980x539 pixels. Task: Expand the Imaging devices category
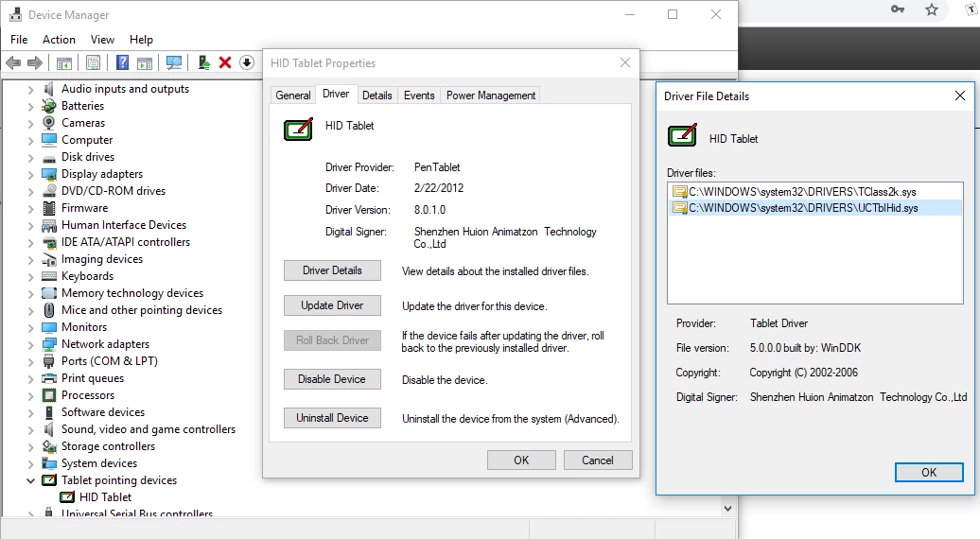coord(30,260)
